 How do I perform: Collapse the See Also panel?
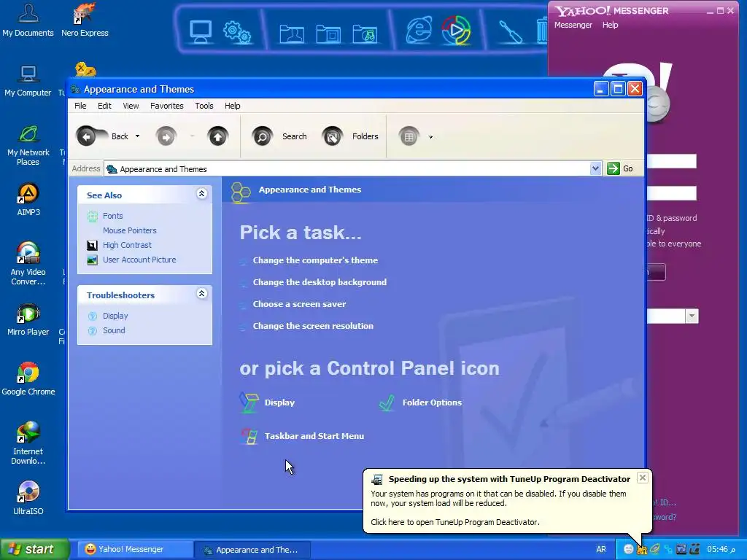pos(201,193)
